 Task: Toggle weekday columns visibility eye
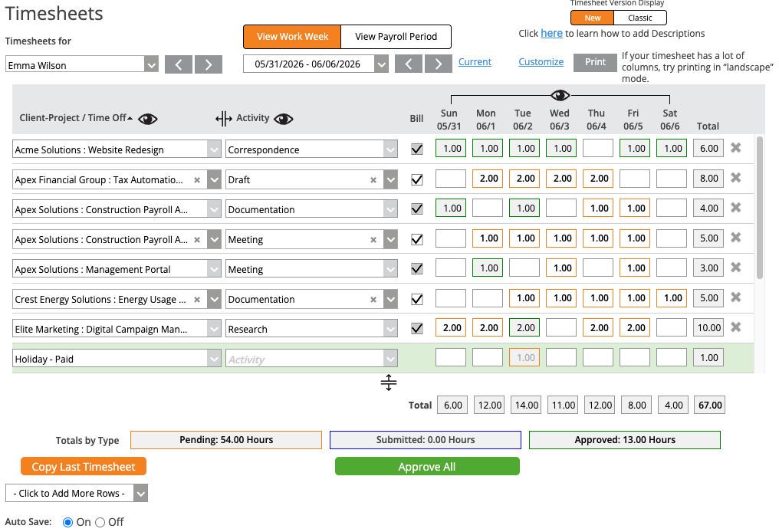560,95
